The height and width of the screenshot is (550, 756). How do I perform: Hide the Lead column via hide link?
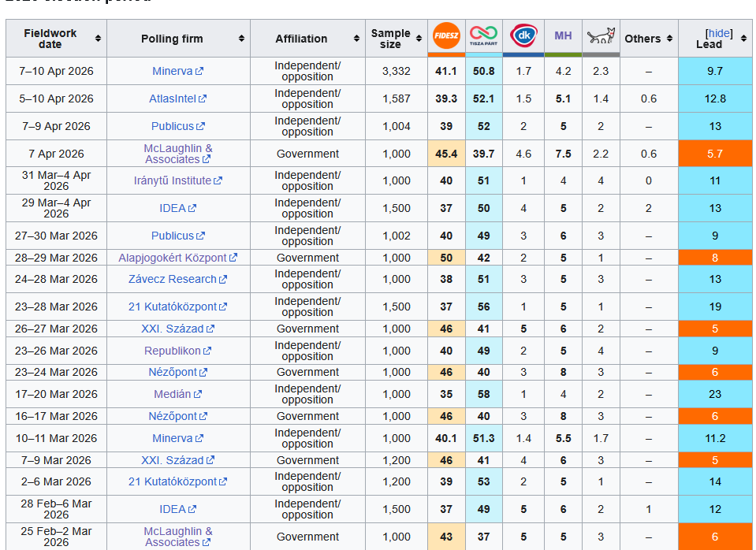coord(718,33)
